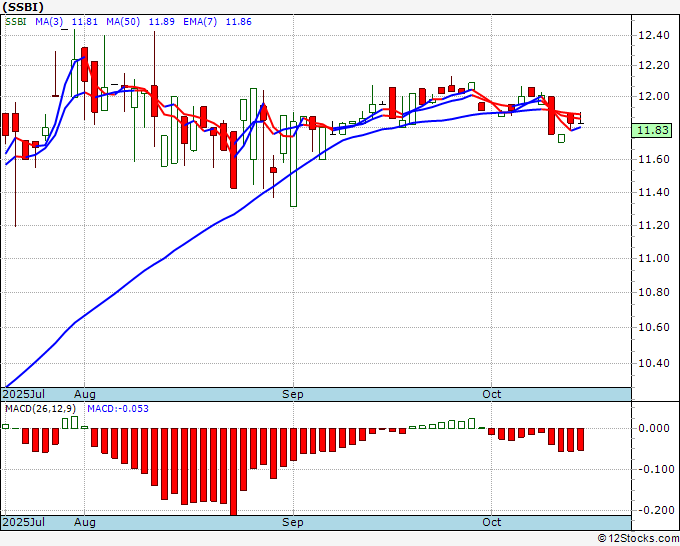This screenshot has width=680, height=546.
Task: Click Oct on the MACD date axis
Action: [x=491, y=522]
